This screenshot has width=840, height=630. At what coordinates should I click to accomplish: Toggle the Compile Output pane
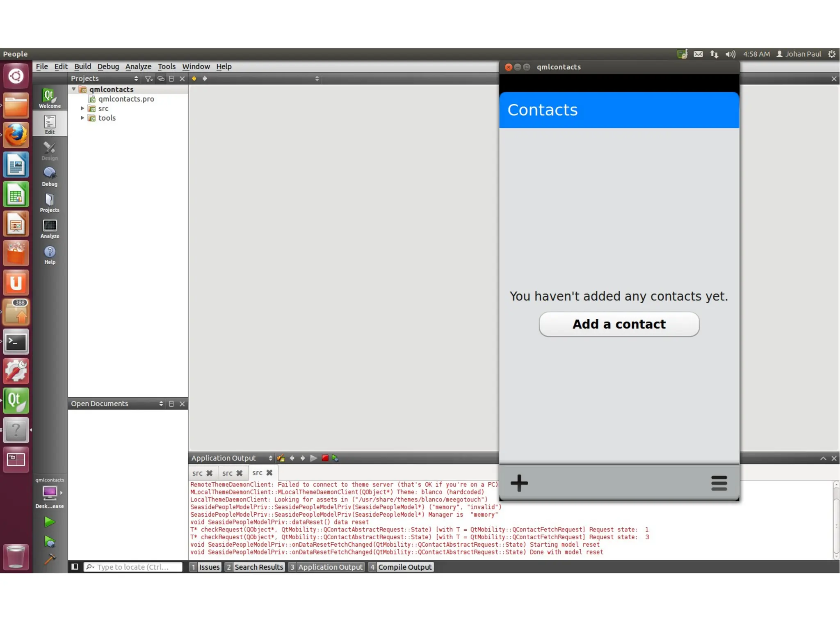click(400, 567)
